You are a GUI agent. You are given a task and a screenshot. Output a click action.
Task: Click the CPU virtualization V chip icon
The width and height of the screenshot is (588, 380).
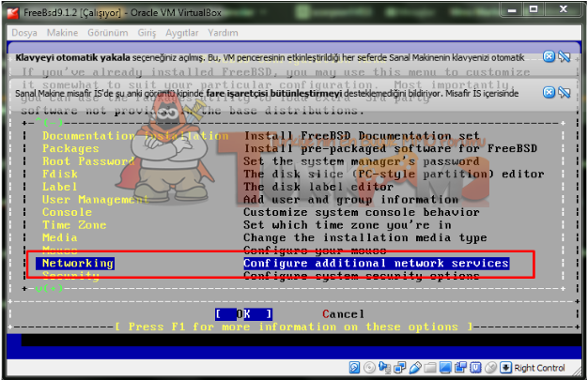pos(476,368)
